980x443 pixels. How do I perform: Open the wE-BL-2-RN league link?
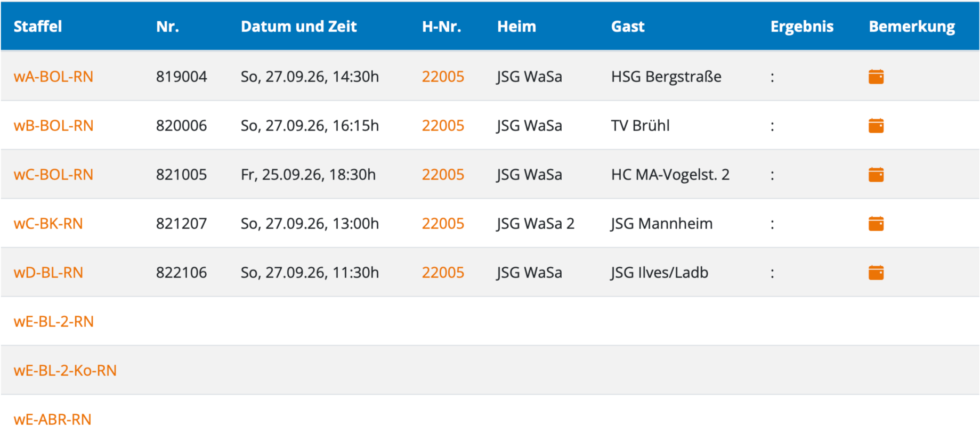pos(54,322)
